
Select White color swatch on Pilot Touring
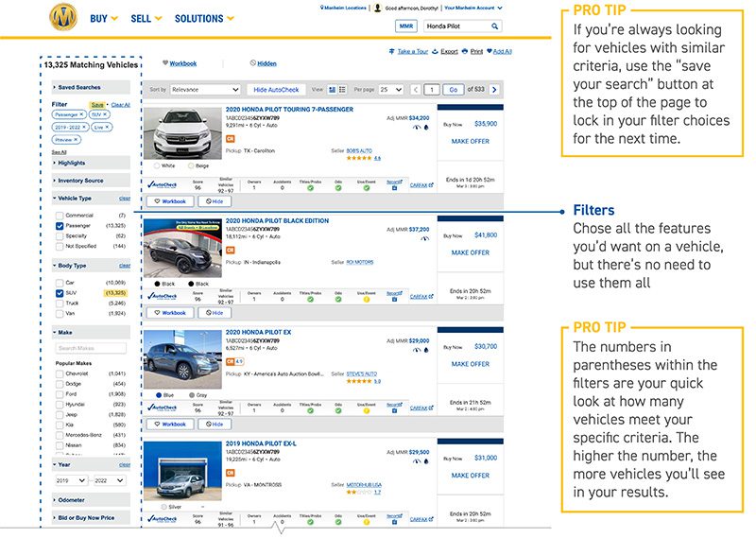(157, 165)
